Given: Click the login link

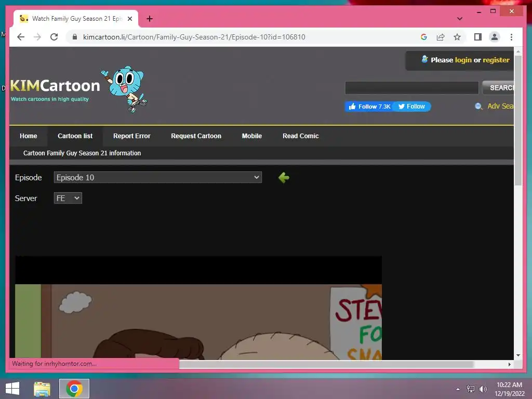Looking at the screenshot, I should coord(463,60).
